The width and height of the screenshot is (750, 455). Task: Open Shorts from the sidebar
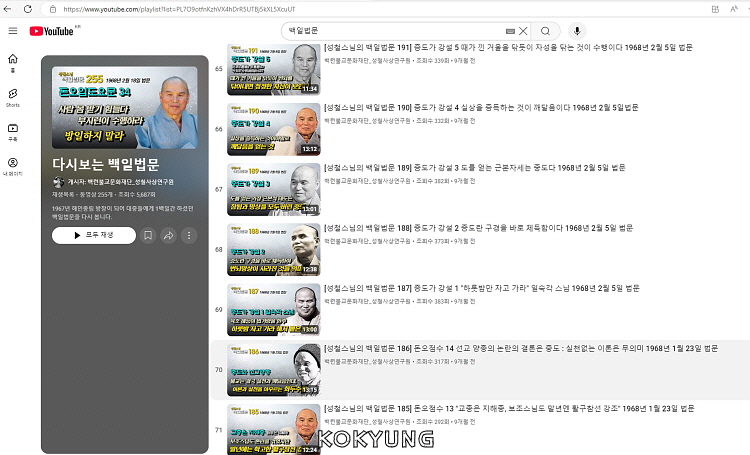pyautogui.click(x=13, y=97)
